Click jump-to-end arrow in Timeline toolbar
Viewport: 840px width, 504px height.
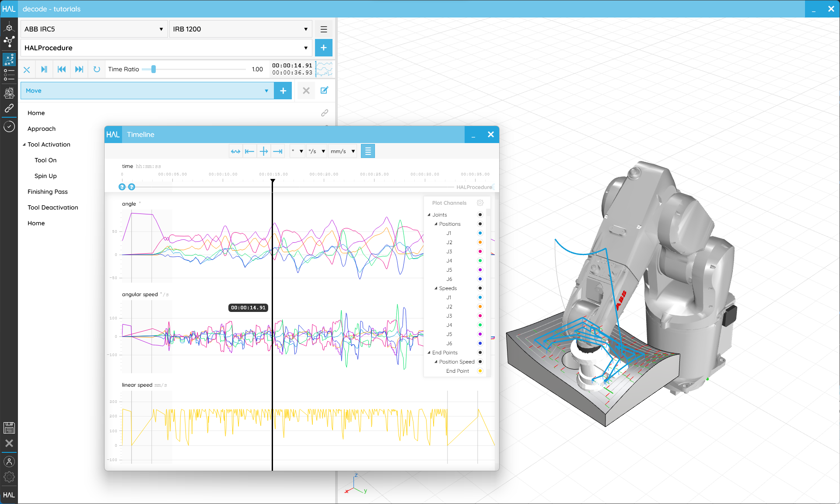click(x=278, y=151)
